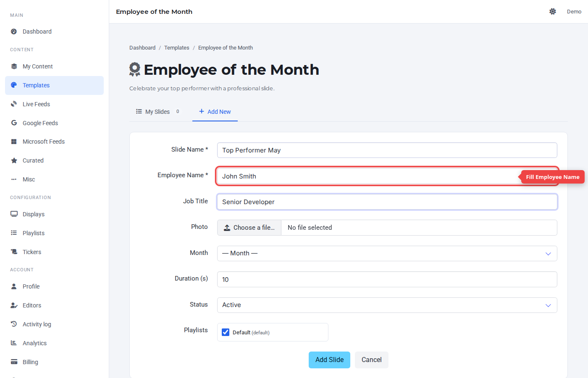Click the Curated star icon

(14, 160)
